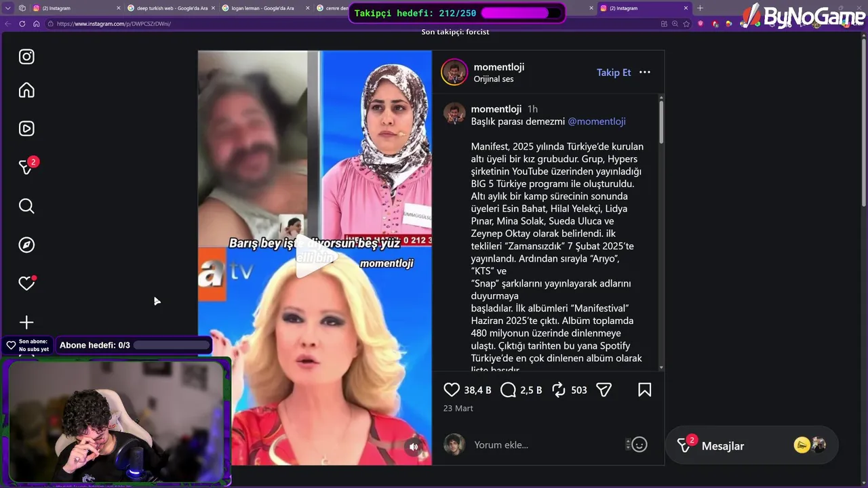Open momentloji profile picture in header

(x=454, y=73)
